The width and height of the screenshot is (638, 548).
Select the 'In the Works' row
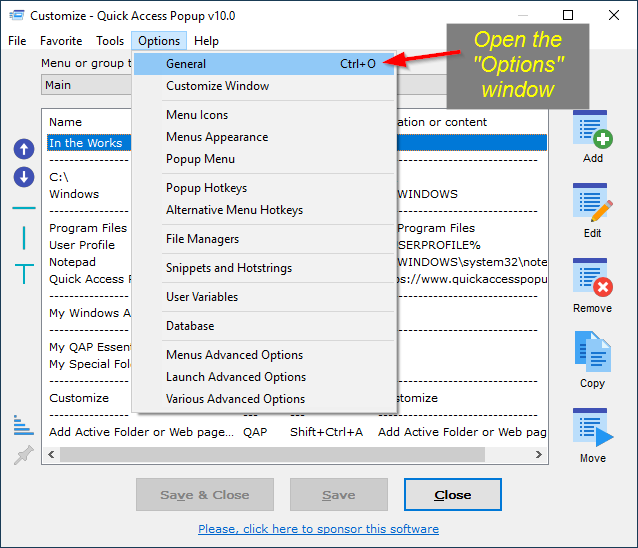point(89,143)
